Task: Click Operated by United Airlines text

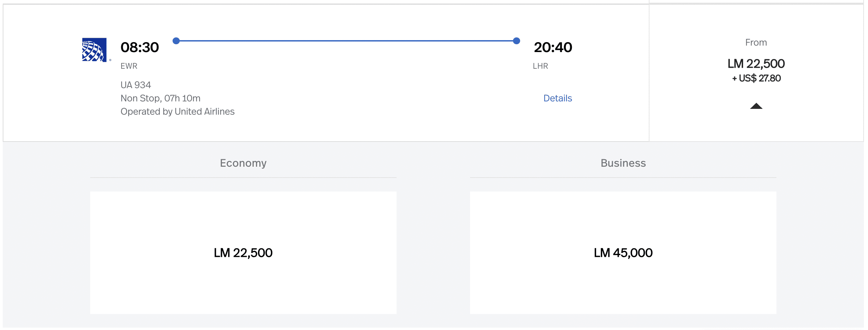Action: 177,112
